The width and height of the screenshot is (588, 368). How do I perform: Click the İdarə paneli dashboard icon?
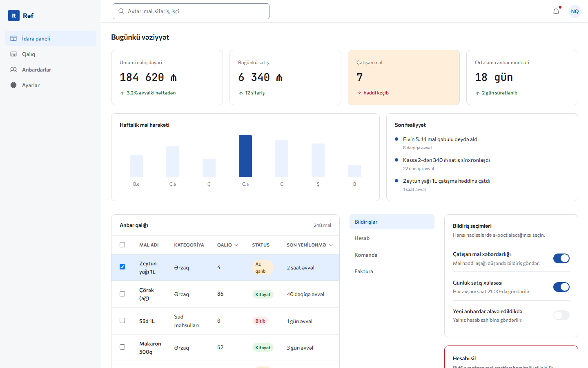click(13, 38)
